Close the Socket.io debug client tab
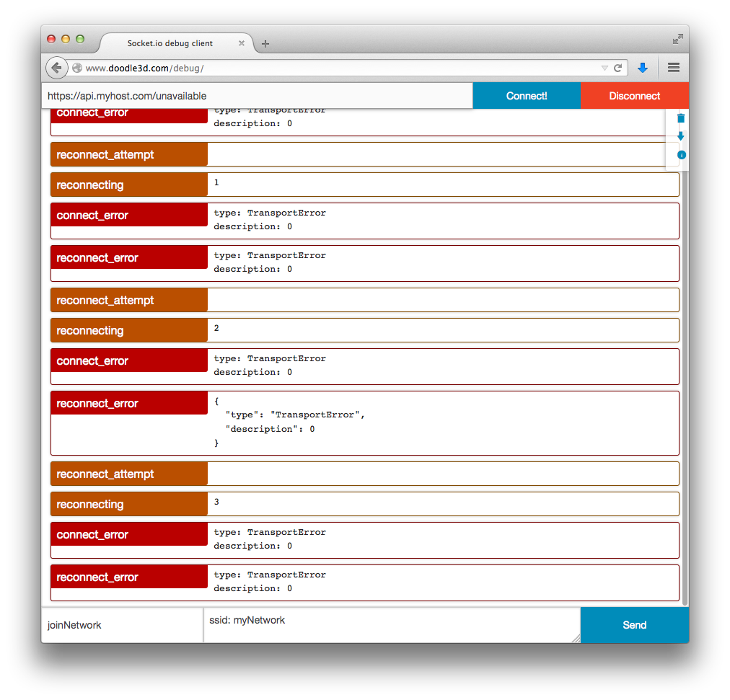The width and height of the screenshot is (730, 700). point(241,43)
